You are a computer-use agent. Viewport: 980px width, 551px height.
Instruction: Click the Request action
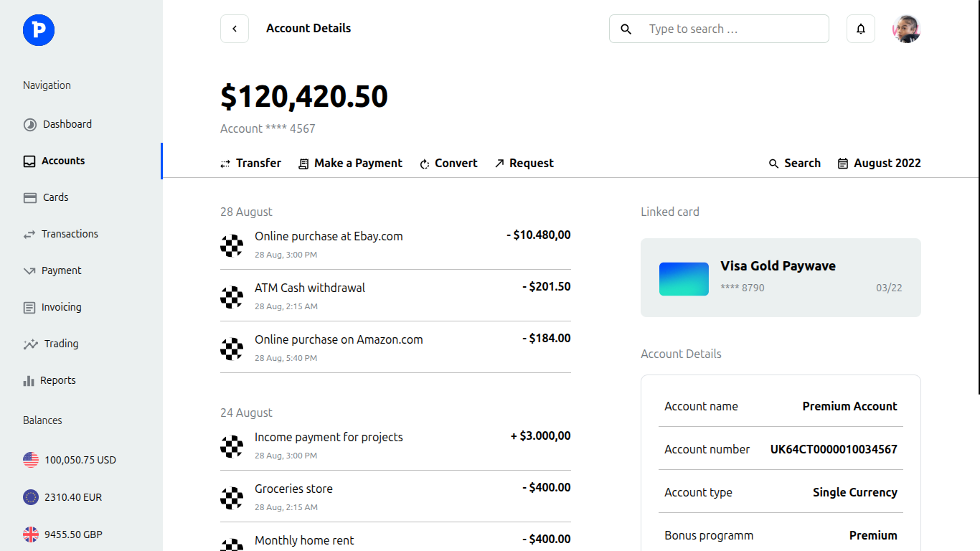524,164
